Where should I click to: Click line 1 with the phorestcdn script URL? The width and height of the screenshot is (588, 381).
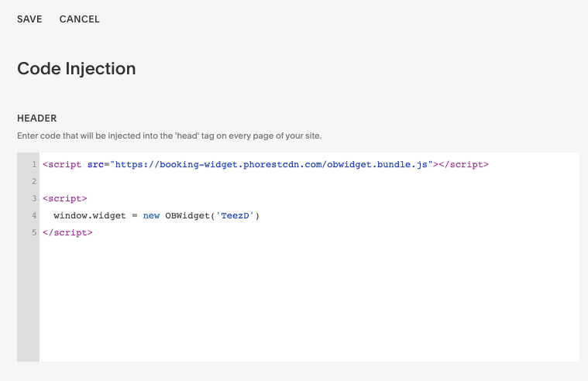(x=266, y=165)
